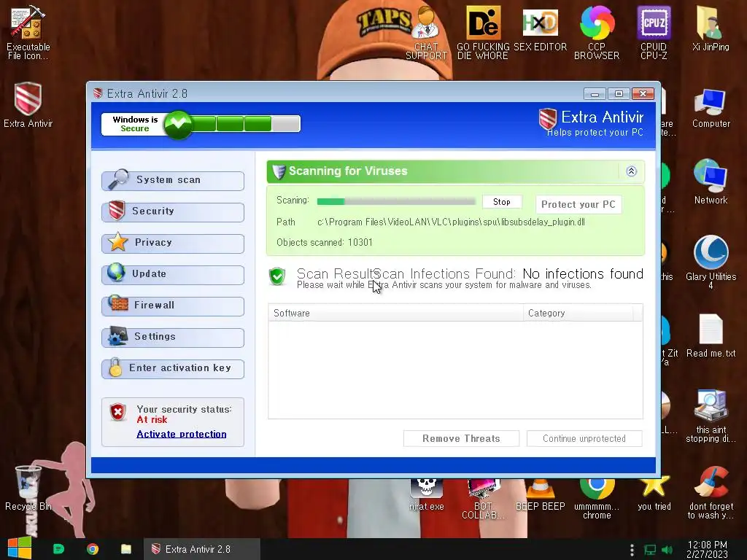Click Continue unprotected button

[x=584, y=438]
